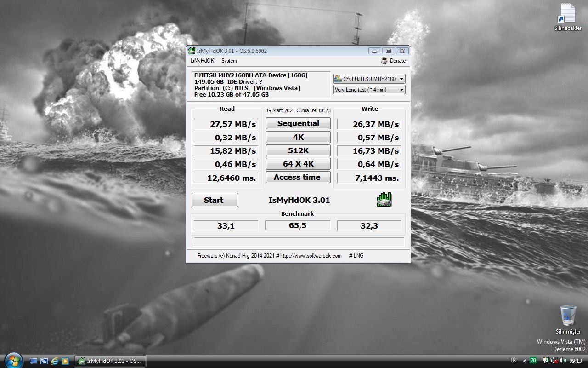The width and height of the screenshot is (588, 368).
Task: Click the battery power tray icon
Action: [547, 360]
